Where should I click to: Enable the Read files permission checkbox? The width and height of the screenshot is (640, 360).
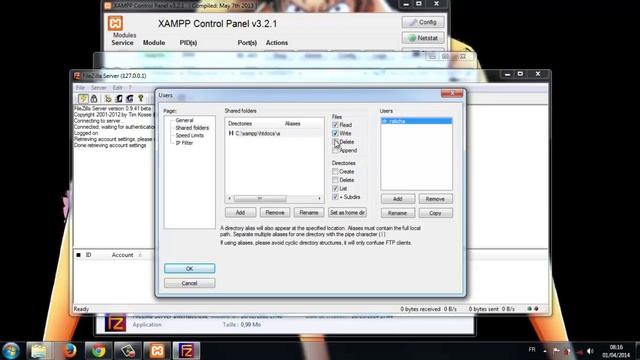coord(335,125)
